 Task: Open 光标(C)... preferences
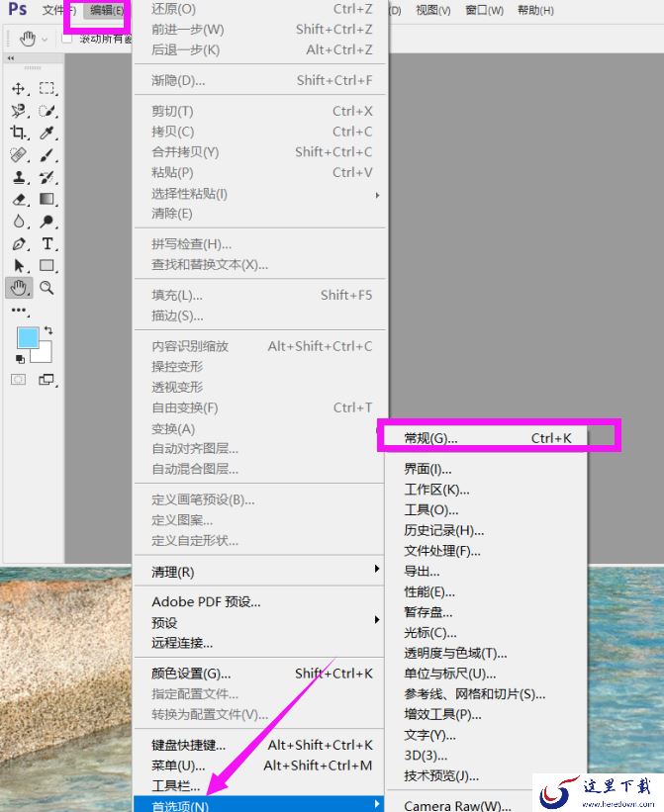click(487, 633)
